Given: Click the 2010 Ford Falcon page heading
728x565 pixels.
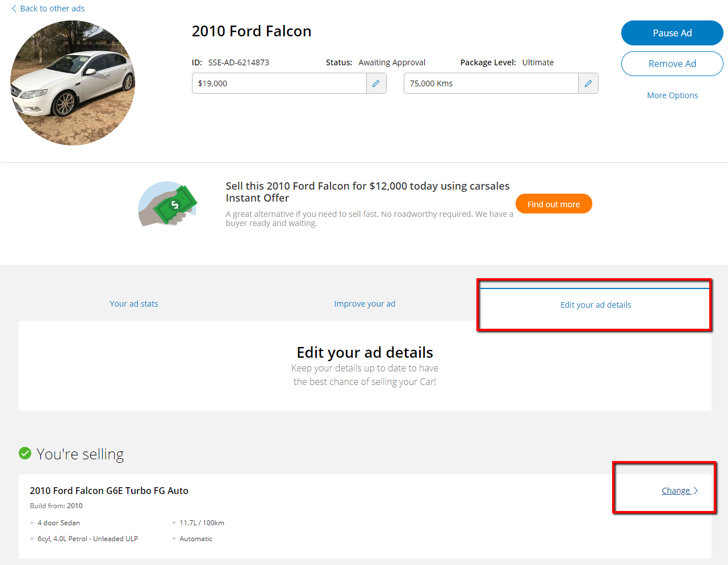Looking at the screenshot, I should click(x=252, y=31).
